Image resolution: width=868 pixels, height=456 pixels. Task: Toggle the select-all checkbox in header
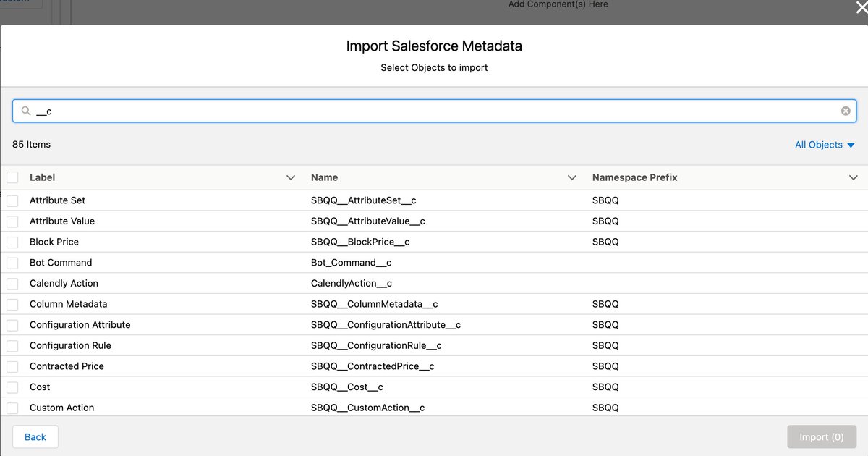12,177
